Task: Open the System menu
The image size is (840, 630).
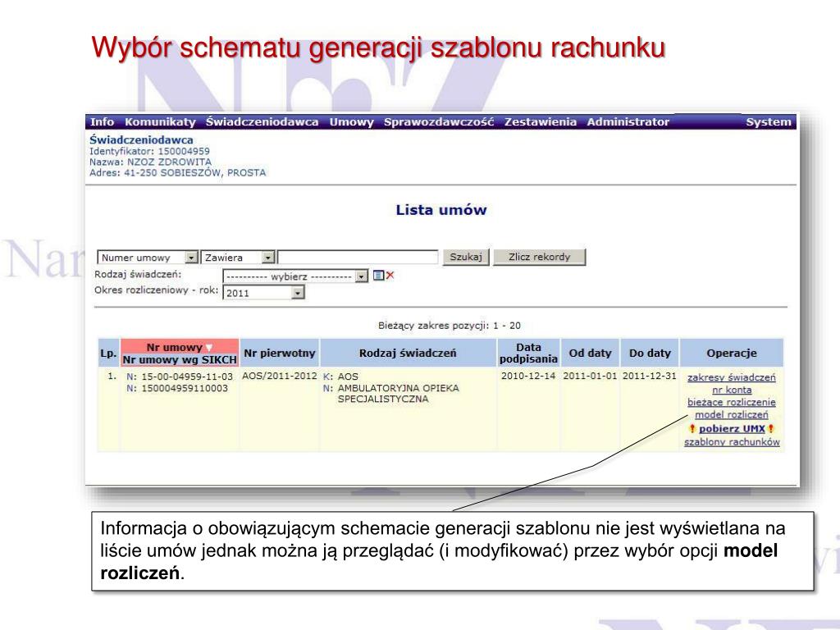Action: pos(768,121)
